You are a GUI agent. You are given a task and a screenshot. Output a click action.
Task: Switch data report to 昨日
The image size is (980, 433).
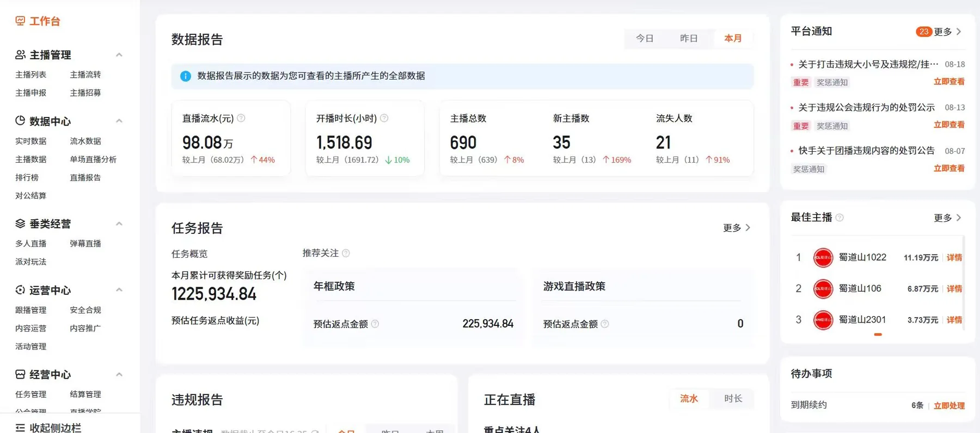689,39
